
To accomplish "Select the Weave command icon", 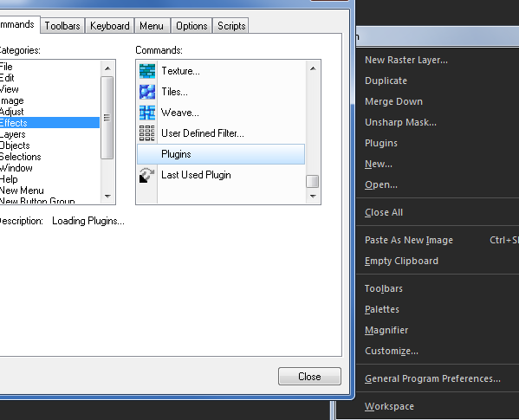I will pyautogui.click(x=147, y=113).
